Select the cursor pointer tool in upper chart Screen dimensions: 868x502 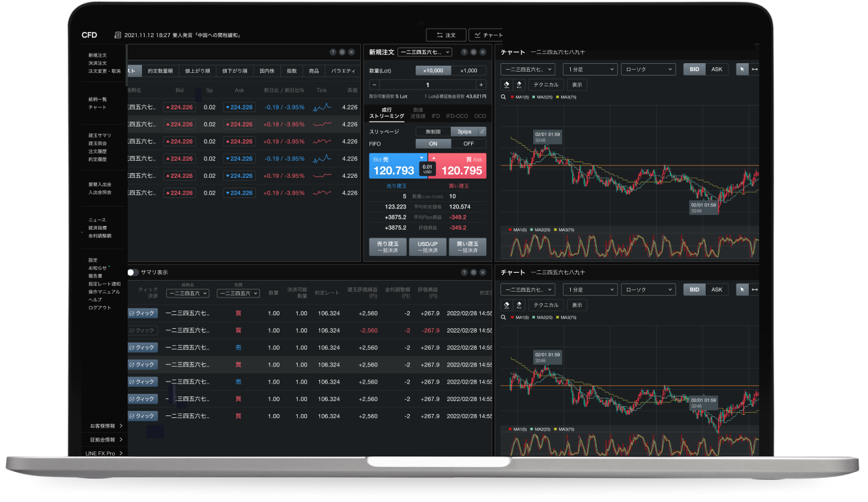pyautogui.click(x=742, y=69)
